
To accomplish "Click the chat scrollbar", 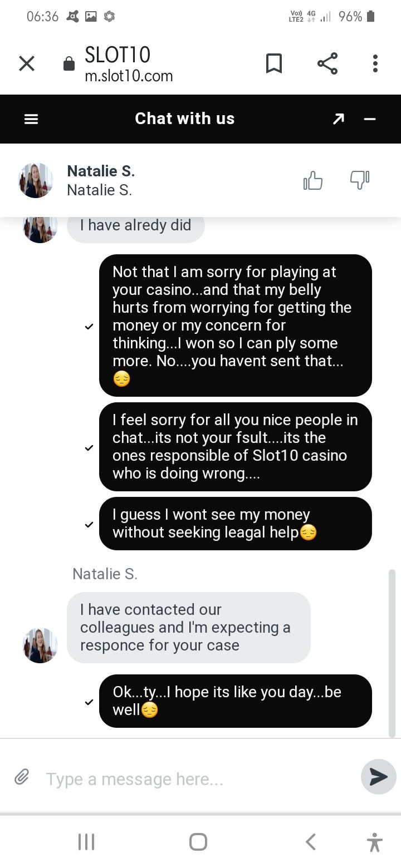I will (392, 651).
